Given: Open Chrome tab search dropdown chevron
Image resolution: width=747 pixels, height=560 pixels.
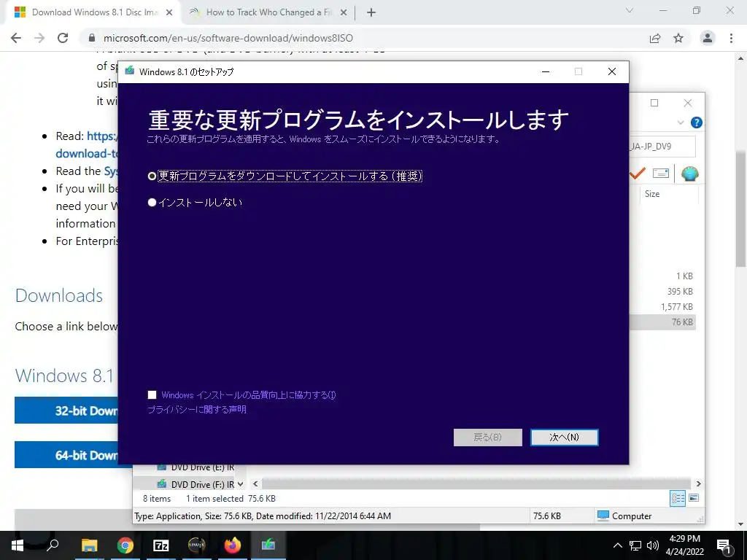Looking at the screenshot, I should pyautogui.click(x=630, y=10).
